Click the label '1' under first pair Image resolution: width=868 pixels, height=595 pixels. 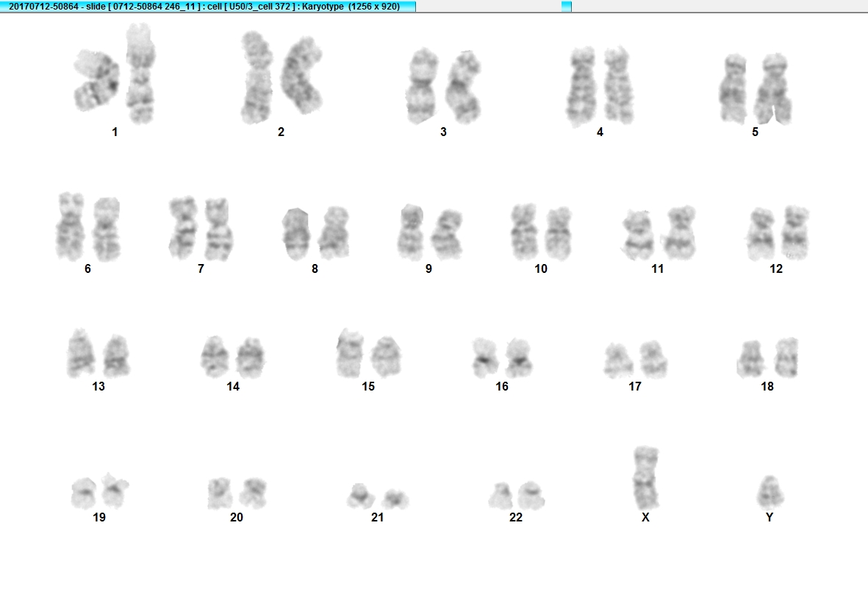pos(115,132)
